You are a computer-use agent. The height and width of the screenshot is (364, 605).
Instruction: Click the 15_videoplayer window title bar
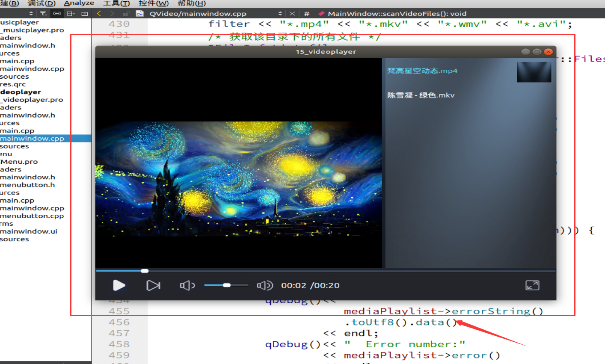click(326, 52)
